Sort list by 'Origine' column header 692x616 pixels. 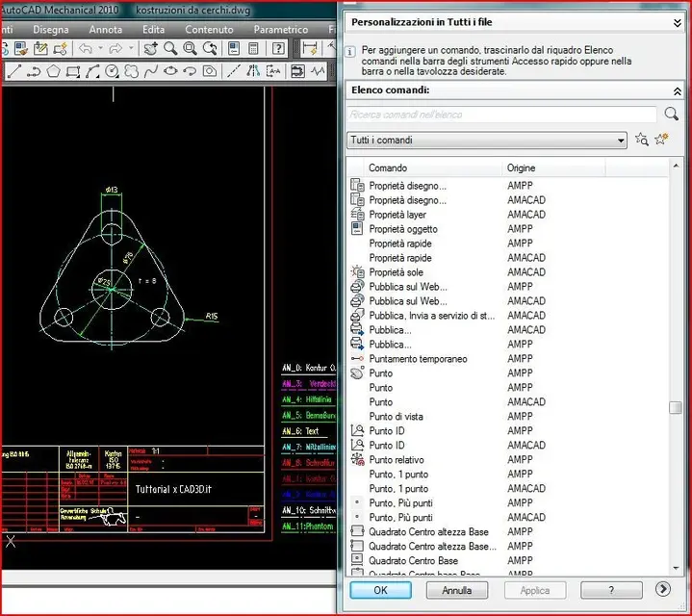pyautogui.click(x=553, y=168)
